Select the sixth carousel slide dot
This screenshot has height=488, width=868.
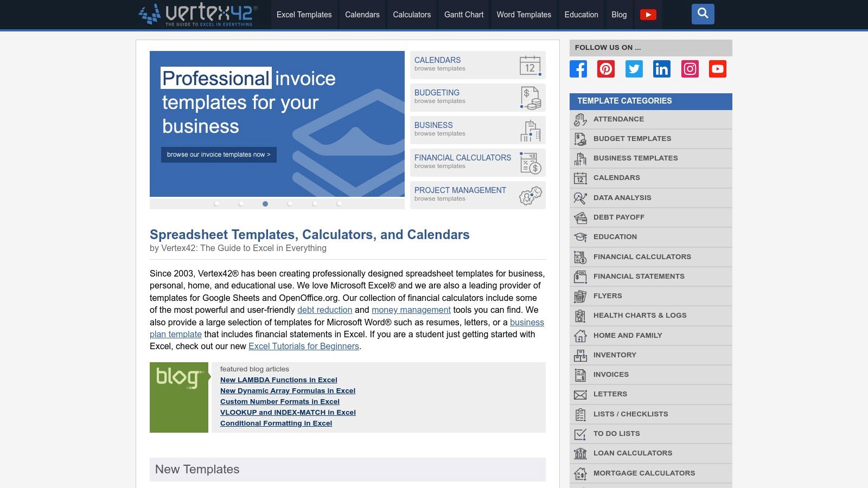[339, 204]
